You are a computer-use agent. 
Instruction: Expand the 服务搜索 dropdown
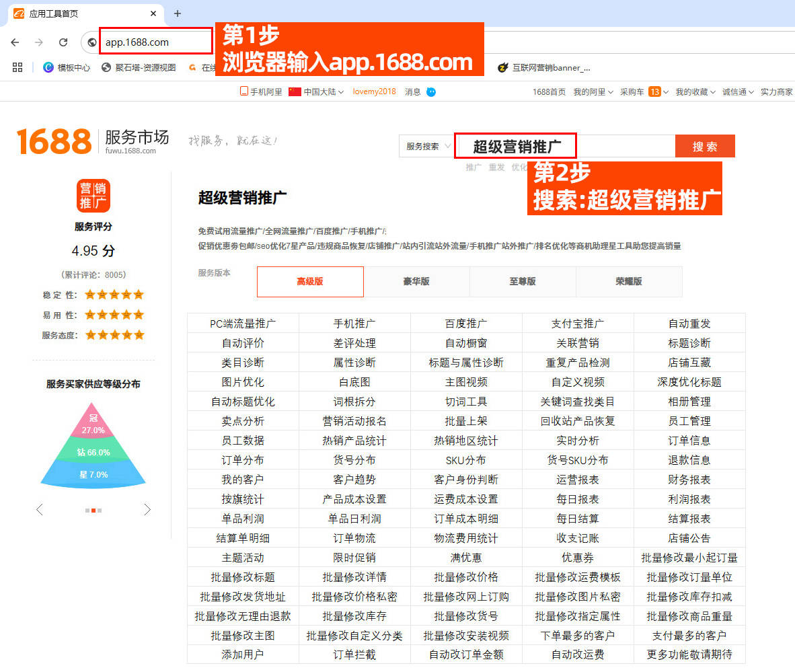click(x=428, y=147)
